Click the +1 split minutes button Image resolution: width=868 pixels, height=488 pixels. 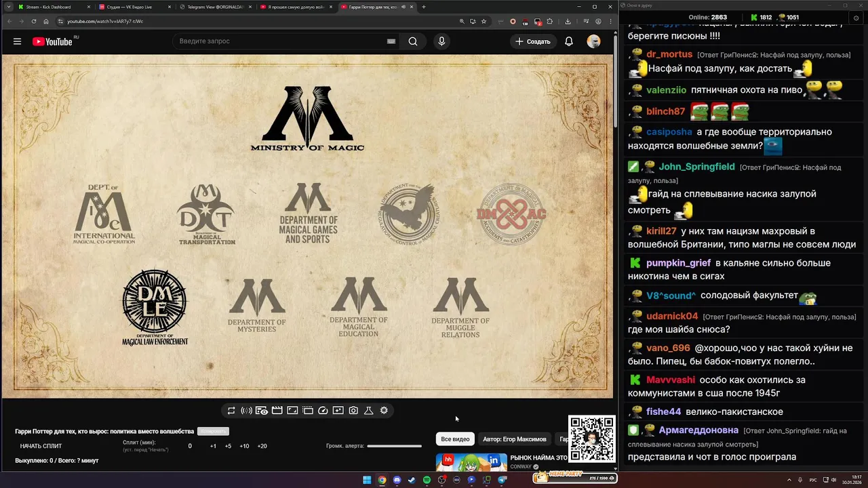click(x=213, y=446)
